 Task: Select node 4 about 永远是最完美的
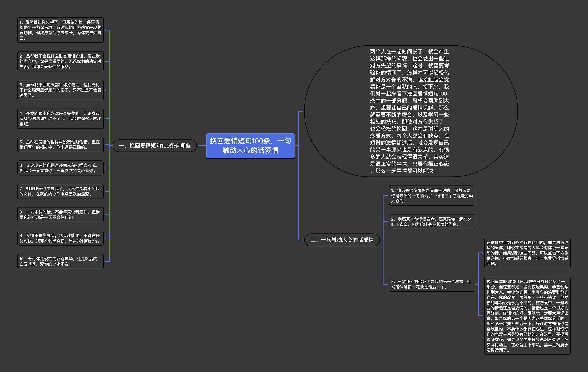point(60,119)
